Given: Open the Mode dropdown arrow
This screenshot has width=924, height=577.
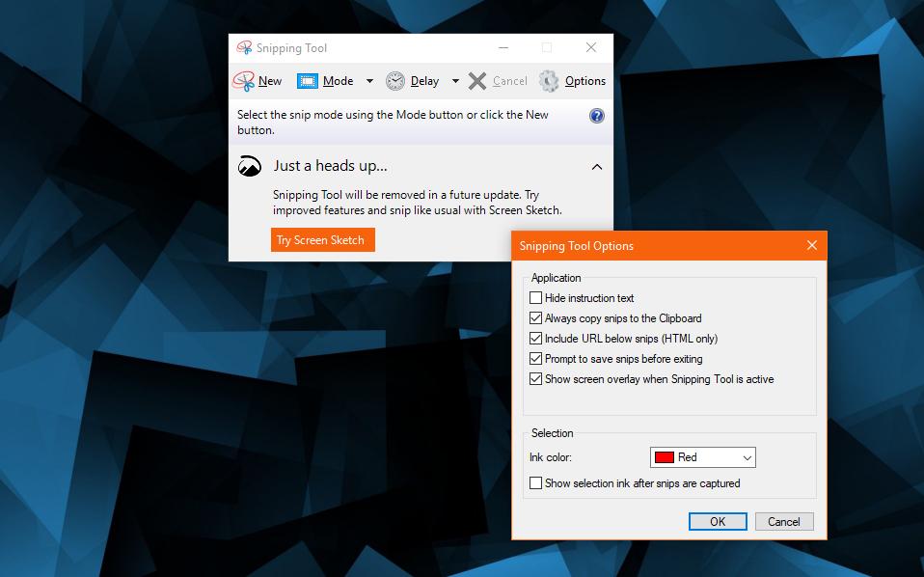Looking at the screenshot, I should tap(369, 81).
